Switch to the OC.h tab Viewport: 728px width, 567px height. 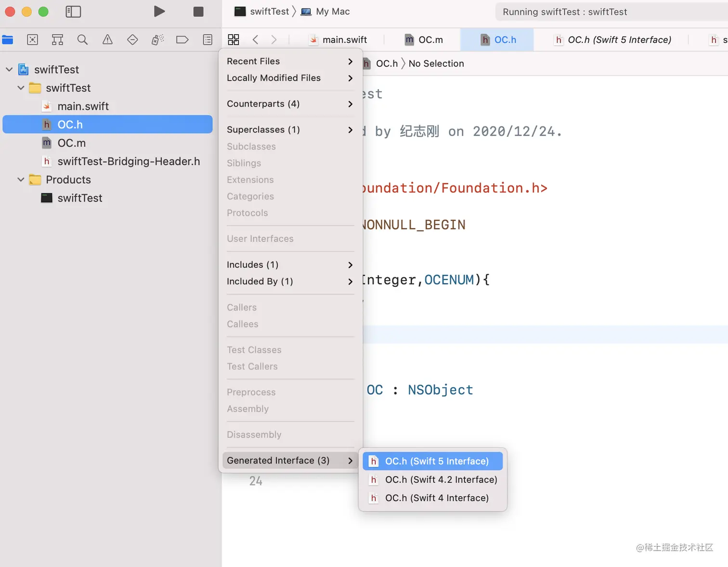tap(497, 39)
